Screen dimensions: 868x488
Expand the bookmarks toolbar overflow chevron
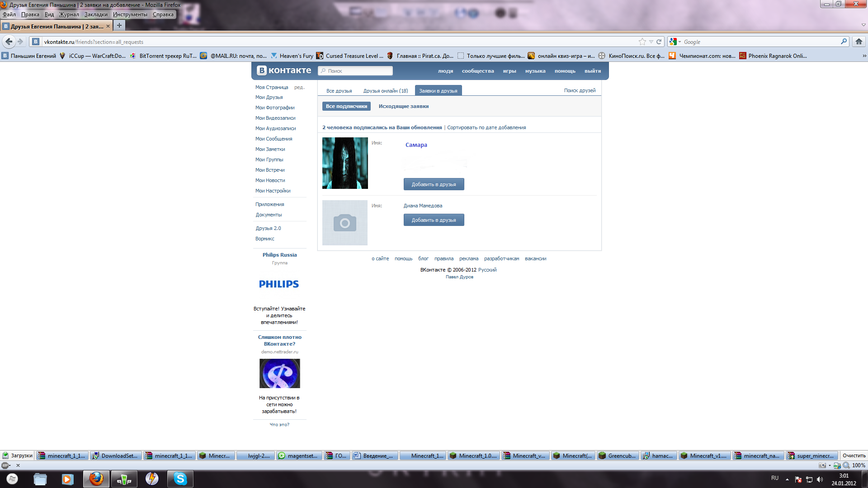point(864,56)
